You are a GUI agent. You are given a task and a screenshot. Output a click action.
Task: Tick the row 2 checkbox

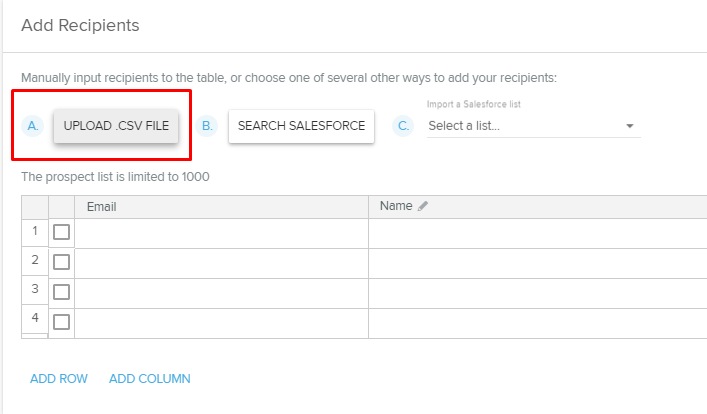point(61,262)
